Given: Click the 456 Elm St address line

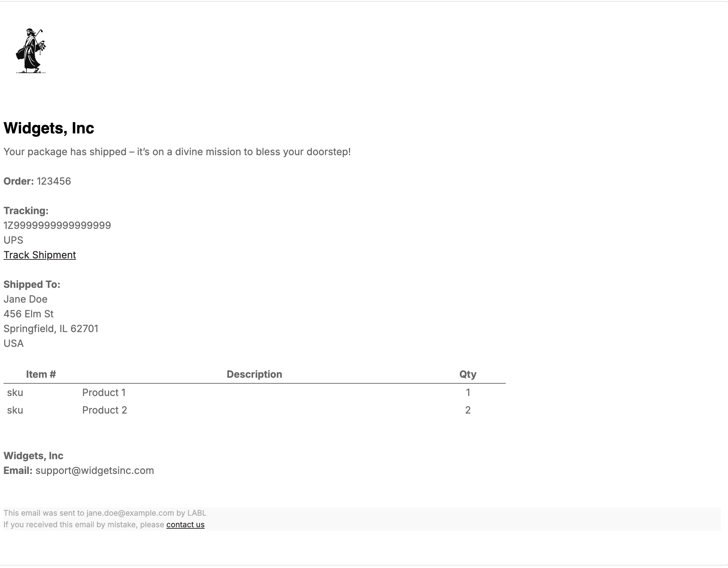Looking at the screenshot, I should tap(28, 314).
